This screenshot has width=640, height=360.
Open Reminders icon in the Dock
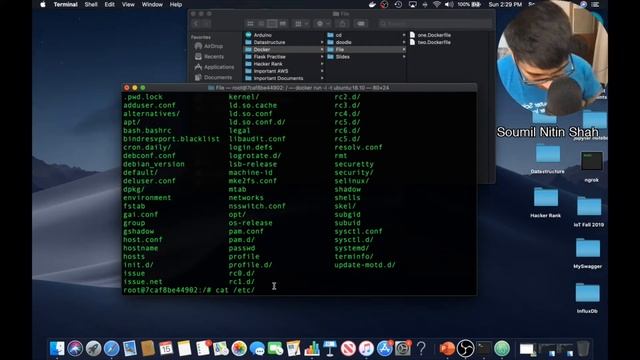203,349
